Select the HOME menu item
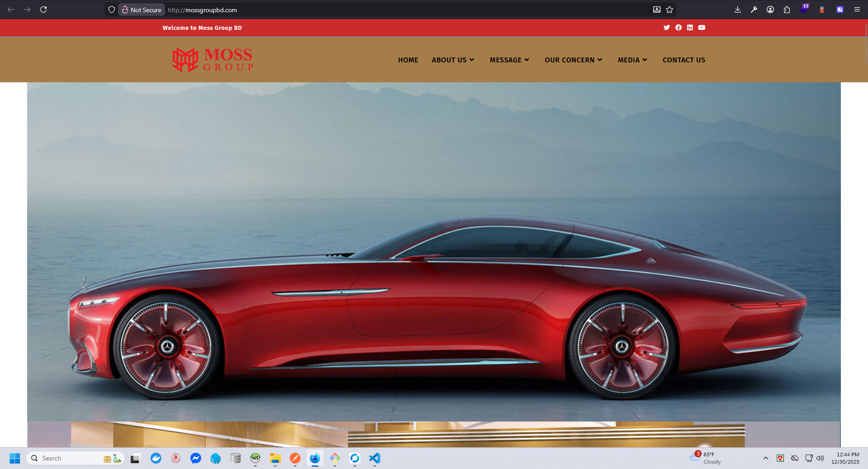Screen dimensions: 868x469 click(408, 60)
